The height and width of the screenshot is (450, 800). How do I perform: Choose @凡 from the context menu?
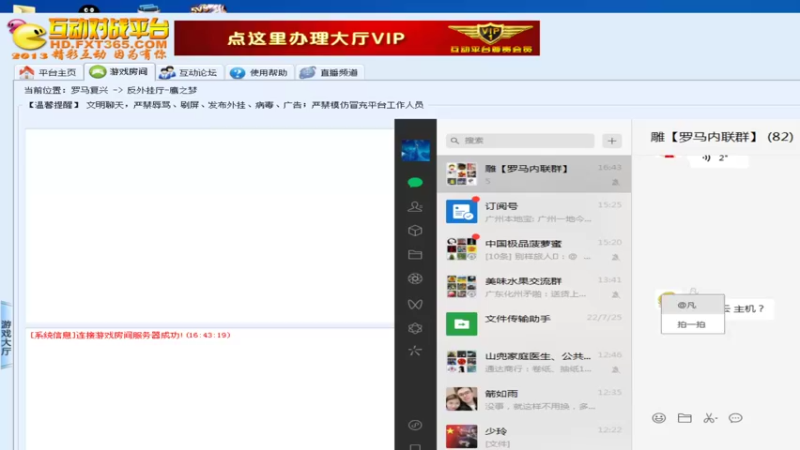click(692, 305)
